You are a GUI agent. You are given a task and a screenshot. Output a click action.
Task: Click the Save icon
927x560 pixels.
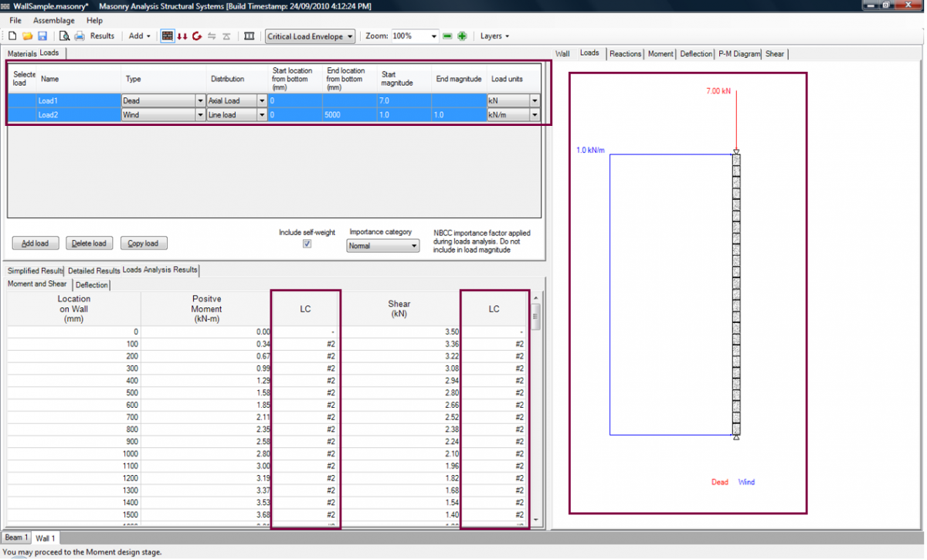[x=42, y=36]
